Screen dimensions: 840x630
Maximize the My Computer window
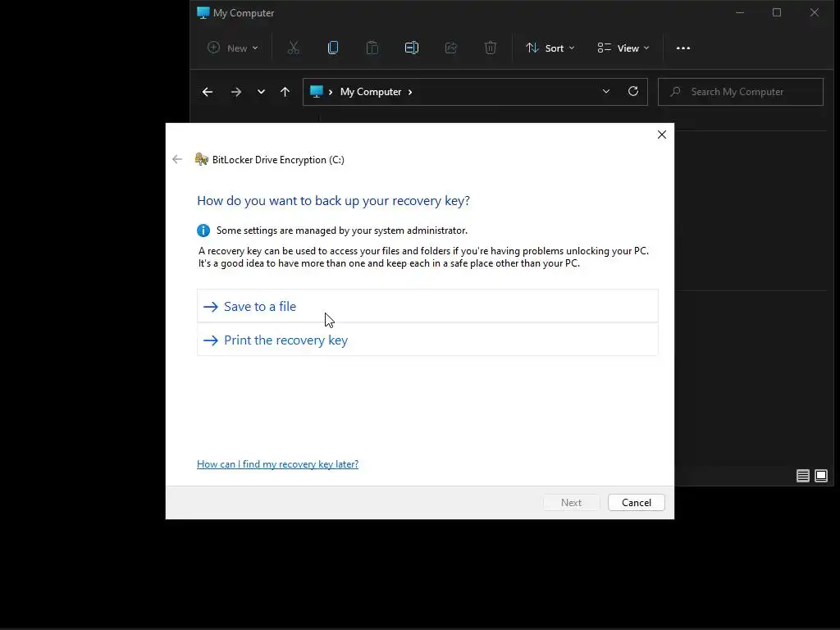(x=777, y=12)
